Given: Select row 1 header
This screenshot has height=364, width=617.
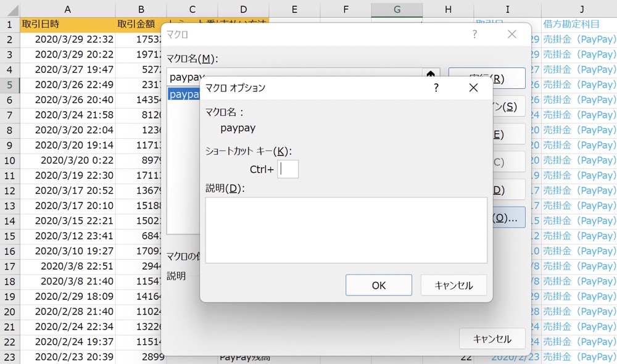Looking at the screenshot, I should 9,25.
